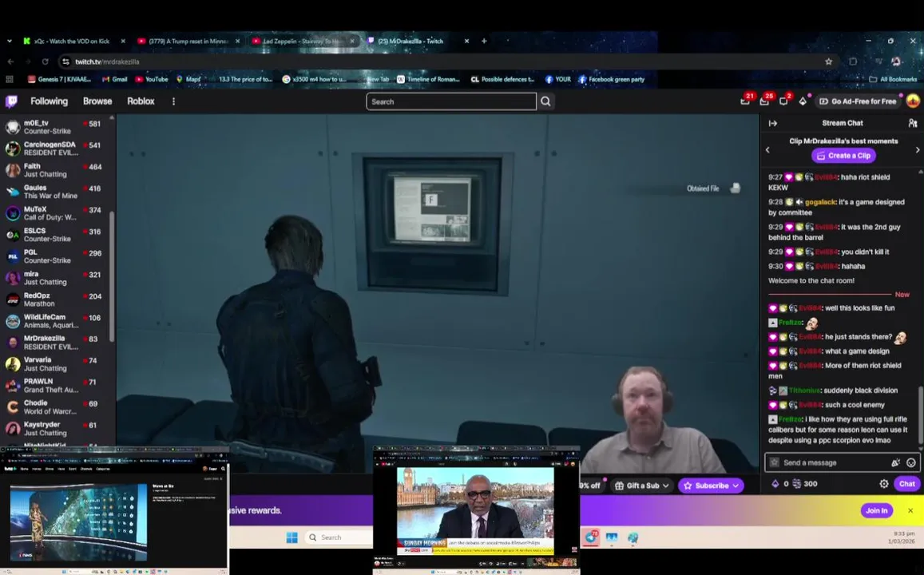This screenshot has height=575, width=924.
Task: Click the chat panel scrollbar
Action: coord(921,414)
